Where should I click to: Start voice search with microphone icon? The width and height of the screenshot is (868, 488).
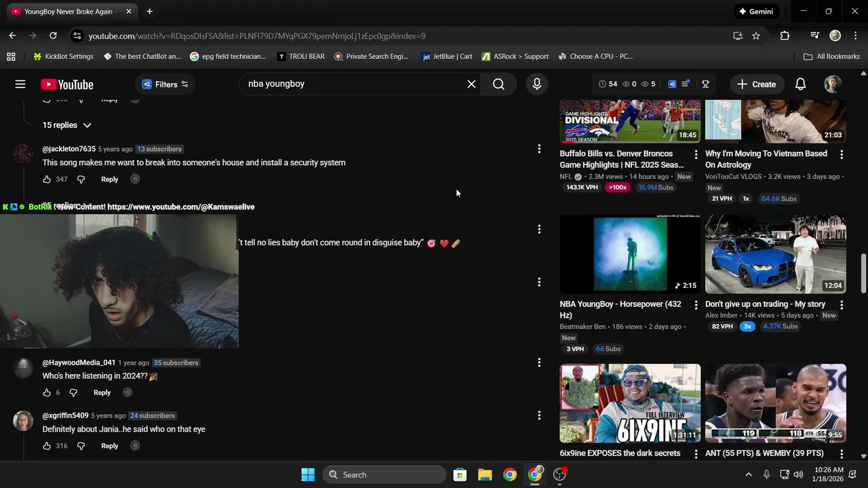(536, 84)
